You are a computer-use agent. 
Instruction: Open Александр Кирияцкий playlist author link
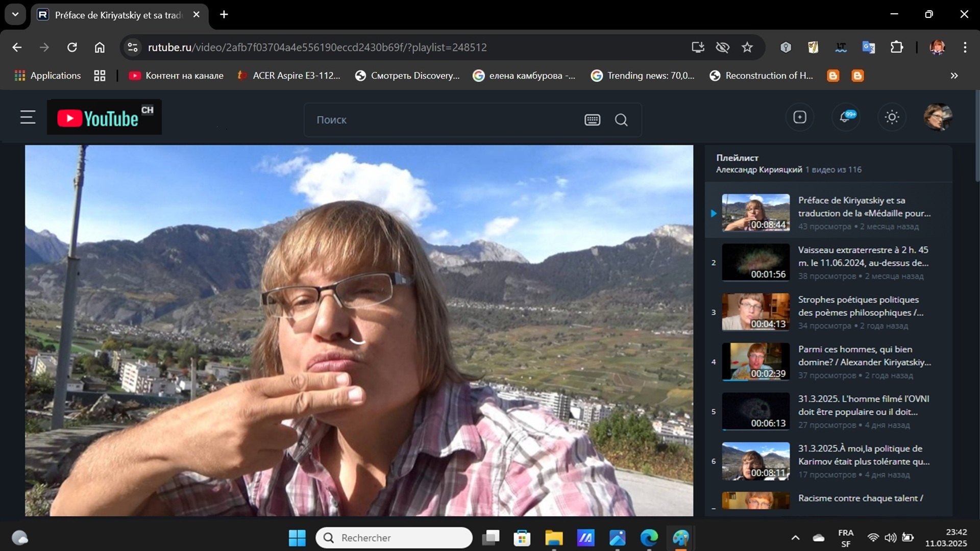coord(759,170)
